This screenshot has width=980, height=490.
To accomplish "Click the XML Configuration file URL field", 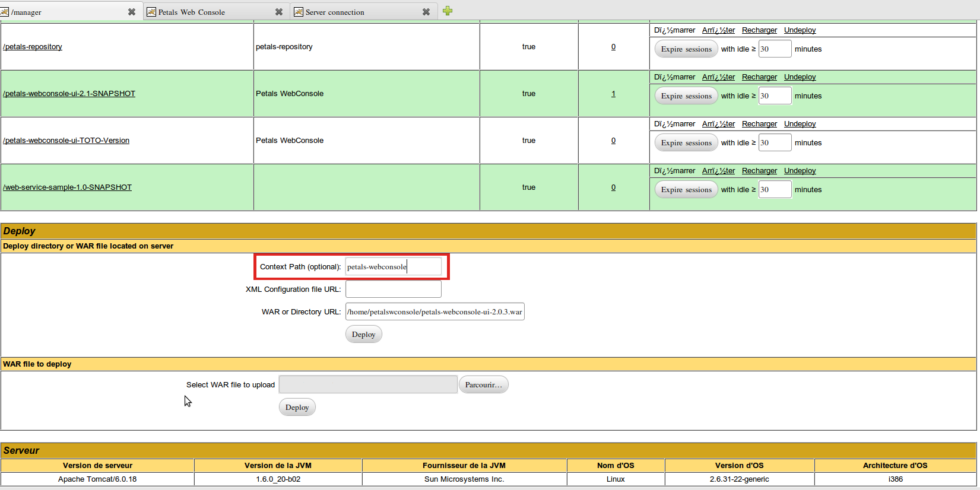I will click(x=393, y=289).
